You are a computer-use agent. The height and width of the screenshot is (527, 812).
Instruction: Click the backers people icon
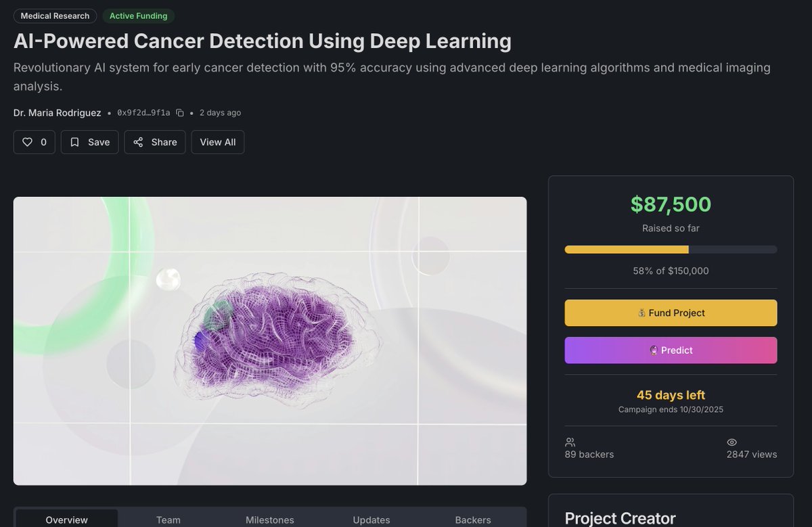click(x=570, y=442)
